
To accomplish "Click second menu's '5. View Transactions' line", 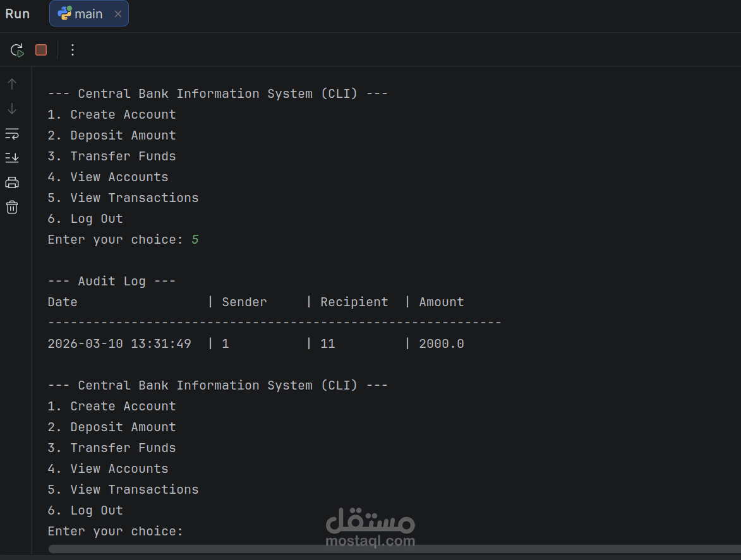I will click(x=123, y=490).
